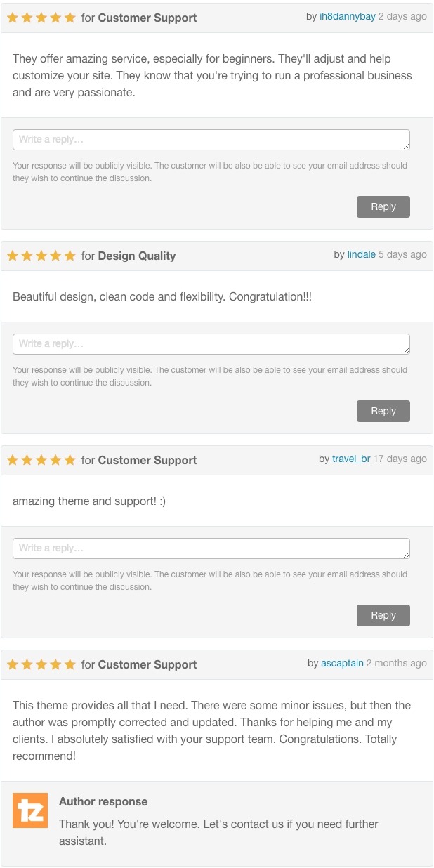Click star rating on travel_br's review
Viewport: 434px width, 868px height.
pos(41,460)
